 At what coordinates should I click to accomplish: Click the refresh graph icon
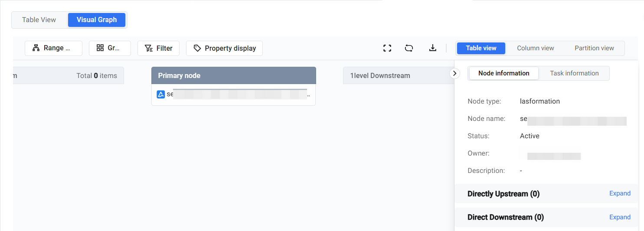pos(409,48)
